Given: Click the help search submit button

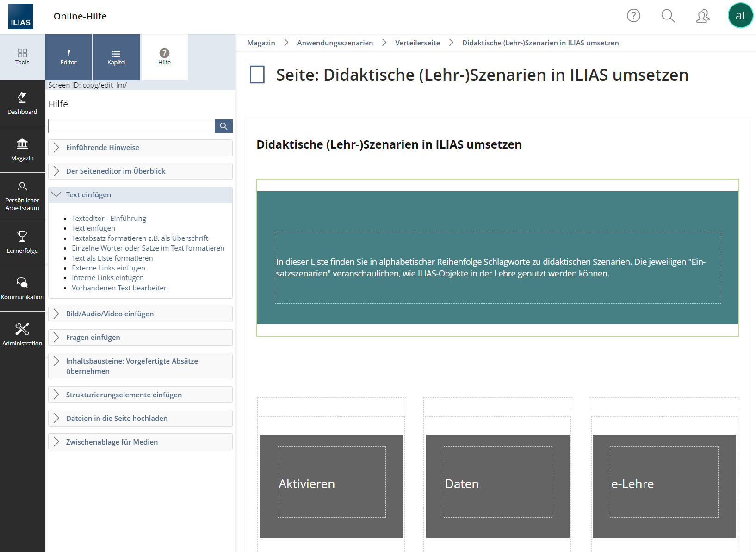Looking at the screenshot, I should coord(223,126).
